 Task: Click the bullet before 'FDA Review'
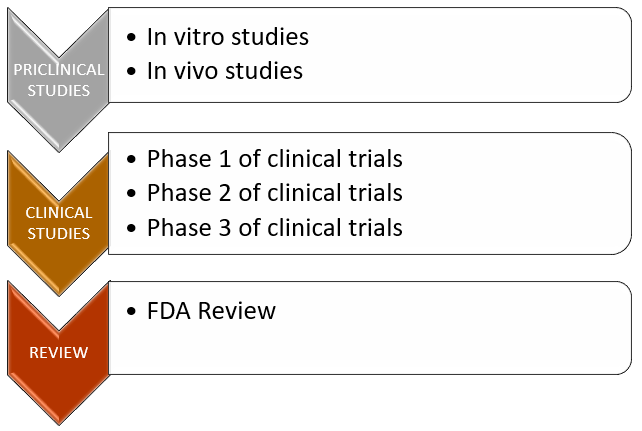133,311
